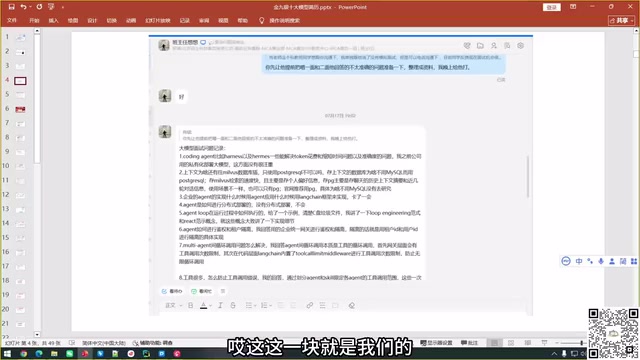Save the presentation using the Save icon
Viewport: 640px width, 360px height.
point(11,7)
